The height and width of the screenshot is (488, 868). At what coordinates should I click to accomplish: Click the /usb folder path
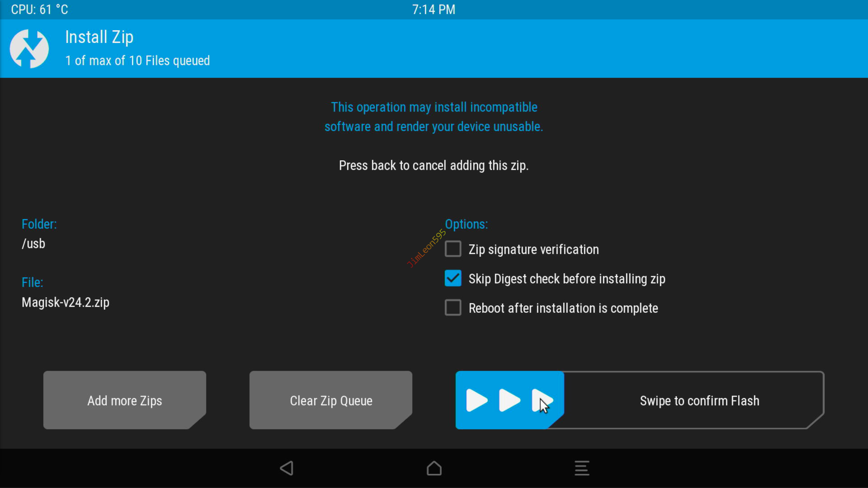34,244
